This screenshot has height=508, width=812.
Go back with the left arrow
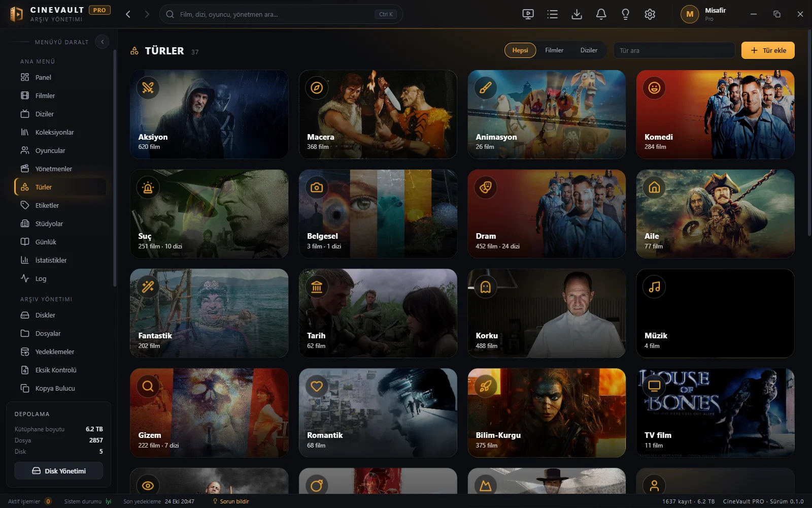coord(128,14)
